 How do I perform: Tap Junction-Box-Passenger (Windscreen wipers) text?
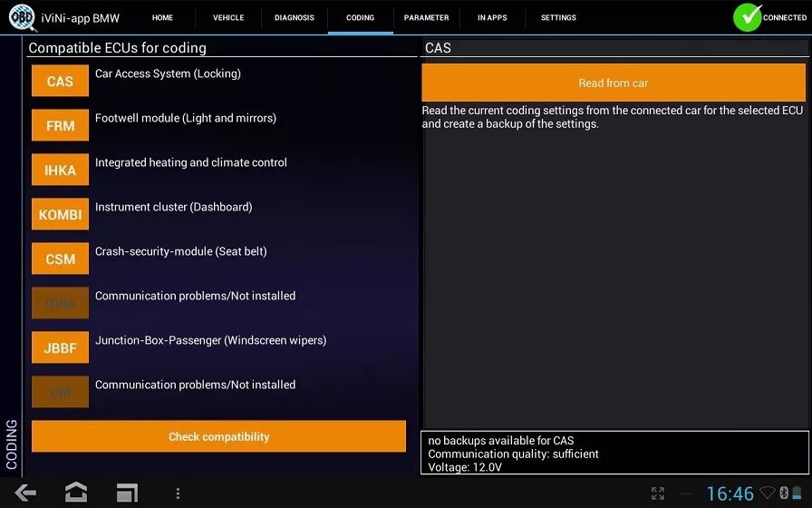tap(211, 340)
